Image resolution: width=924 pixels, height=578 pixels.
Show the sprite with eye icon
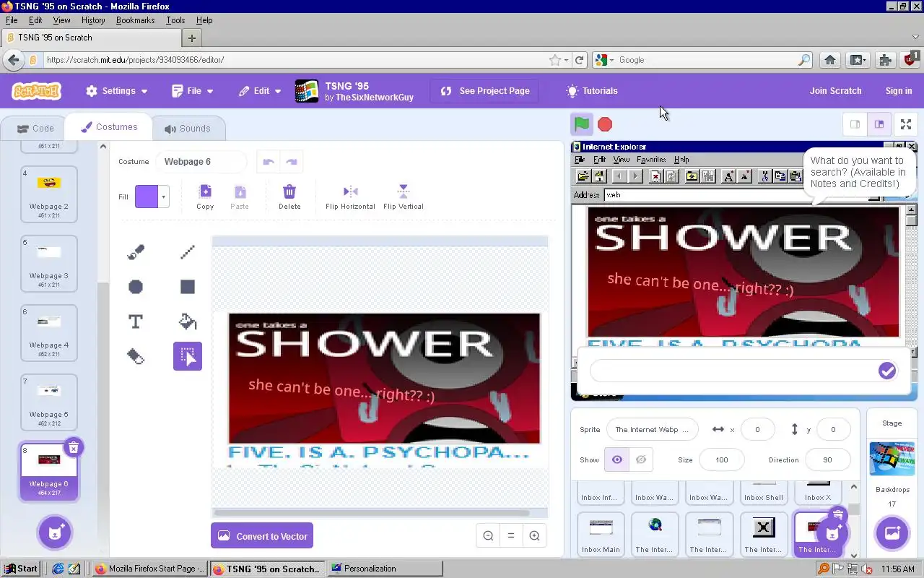(x=616, y=460)
